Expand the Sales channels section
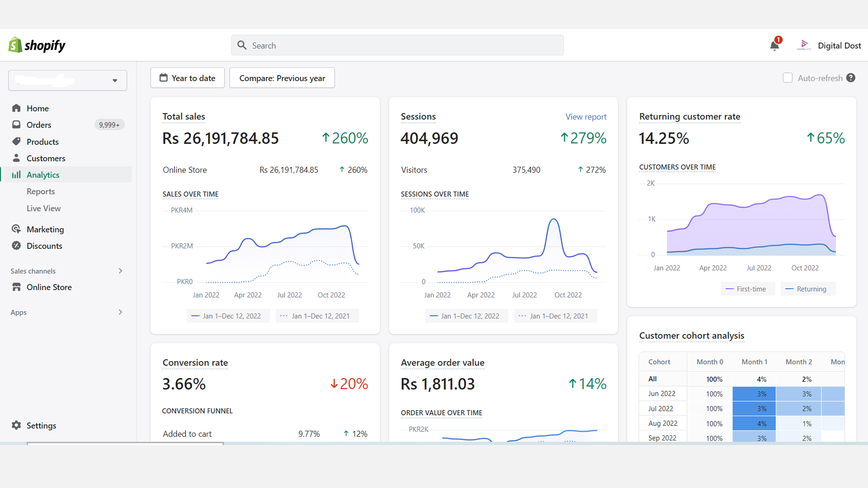Screen dimensions: 868x488 pyautogui.click(x=120, y=271)
